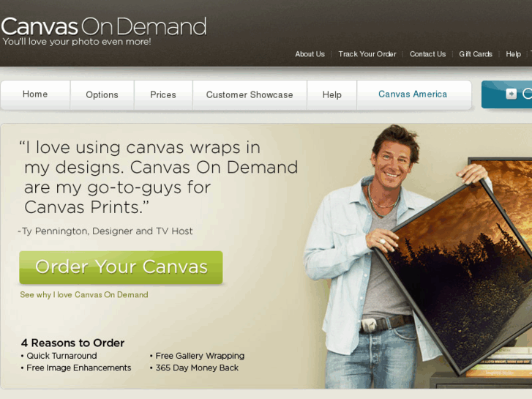Follow See why I love Canvas On Demand

point(84,295)
